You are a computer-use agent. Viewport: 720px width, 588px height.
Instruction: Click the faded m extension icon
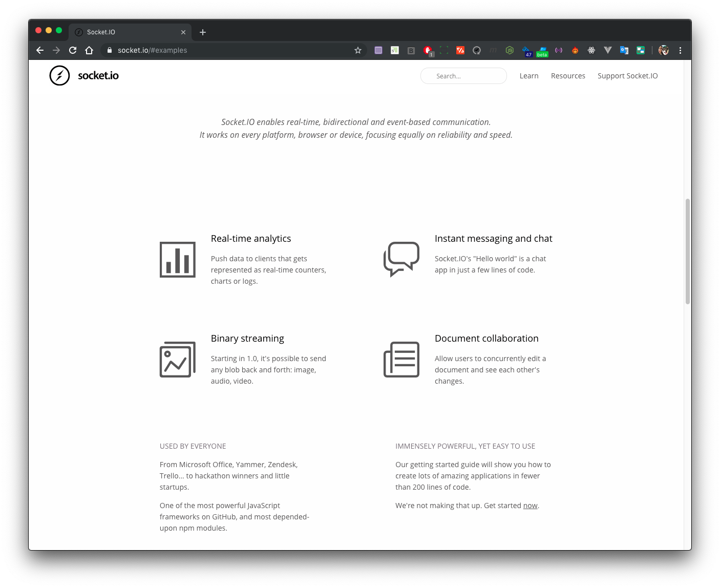point(493,50)
